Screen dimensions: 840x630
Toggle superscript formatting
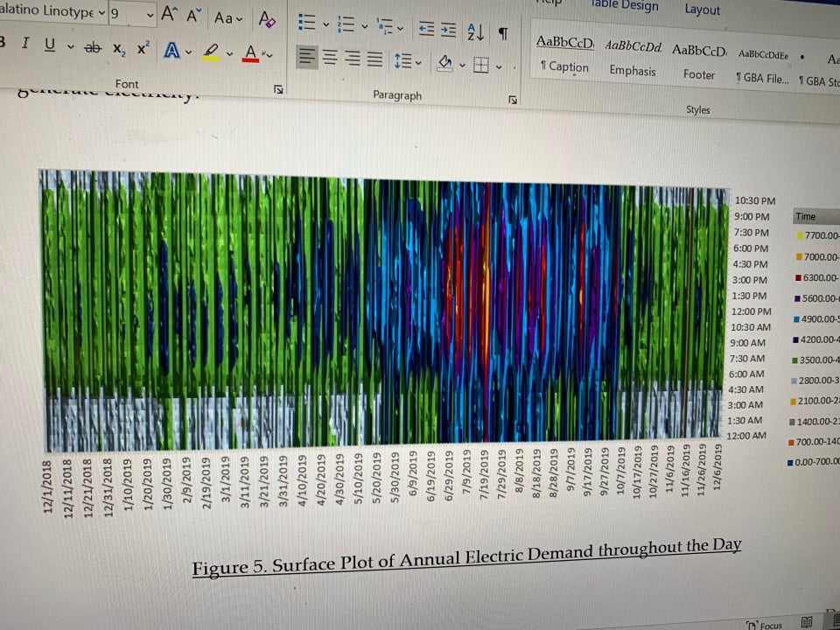[143, 48]
